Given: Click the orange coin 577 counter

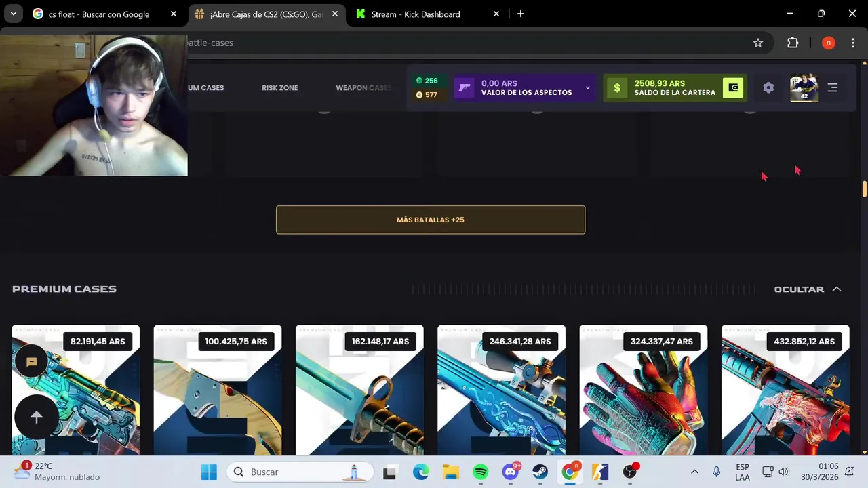Looking at the screenshot, I should click(427, 95).
